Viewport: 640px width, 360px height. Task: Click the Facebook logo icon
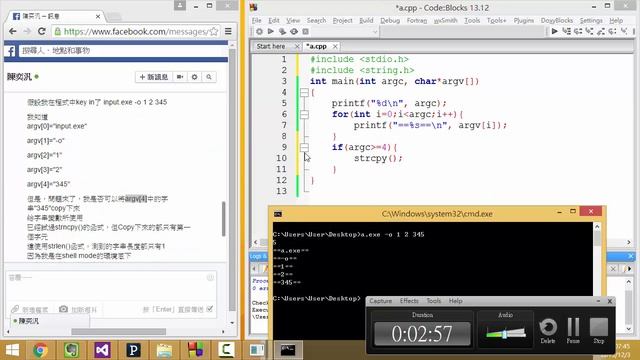click(x=11, y=51)
